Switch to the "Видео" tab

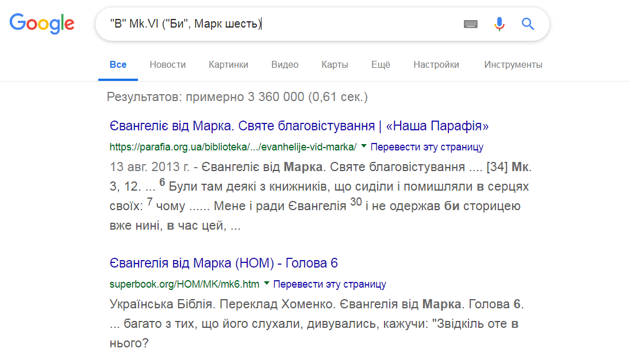point(285,65)
